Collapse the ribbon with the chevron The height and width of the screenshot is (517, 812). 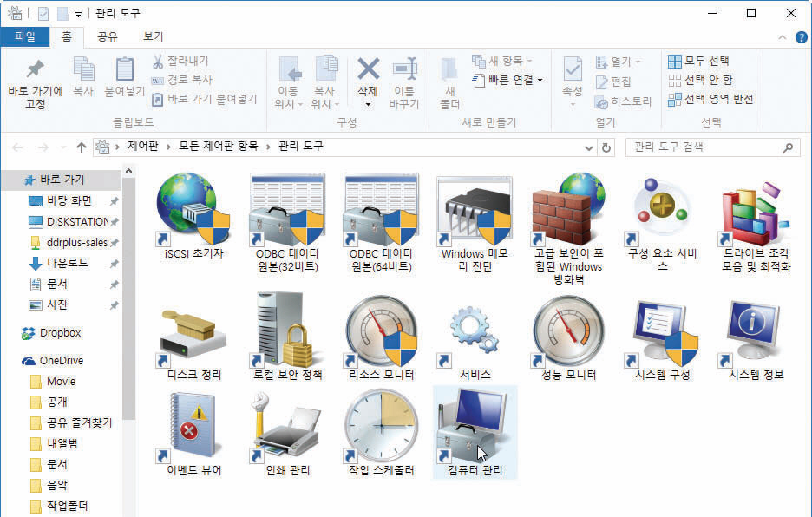pos(783,37)
